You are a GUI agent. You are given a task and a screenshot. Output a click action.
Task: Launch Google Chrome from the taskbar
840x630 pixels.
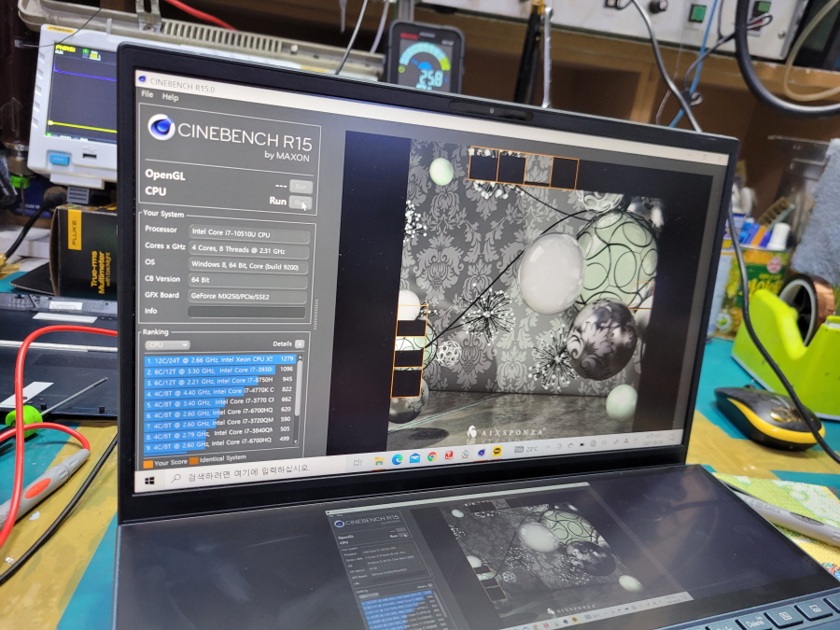432,456
